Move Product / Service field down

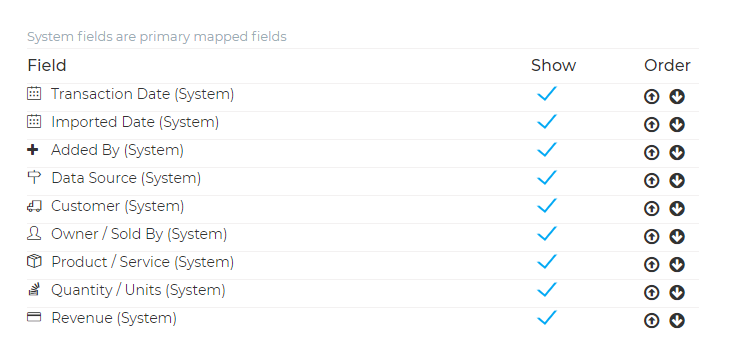pos(677,264)
